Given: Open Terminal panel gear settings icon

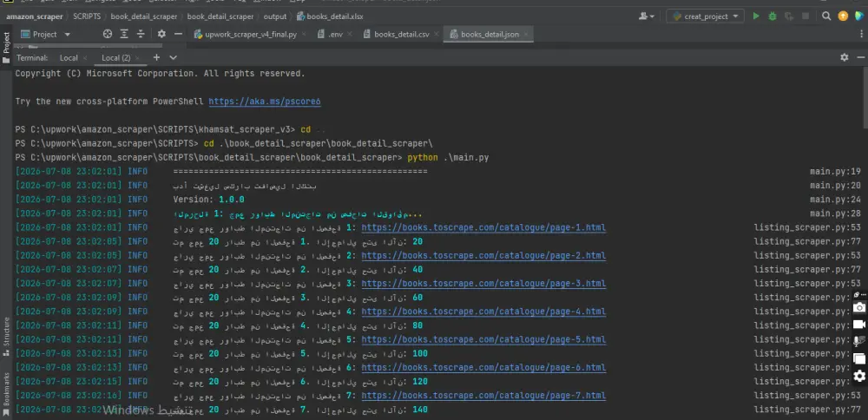Looking at the screenshot, I should (x=845, y=57).
